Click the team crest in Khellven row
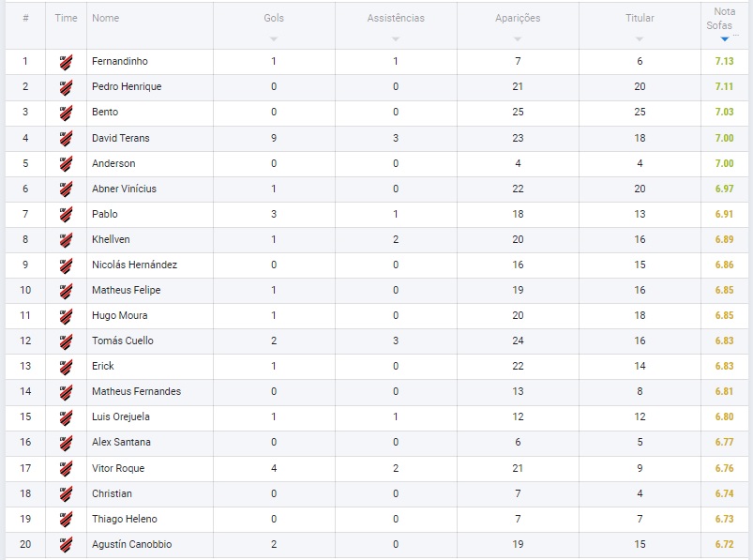 pos(66,239)
